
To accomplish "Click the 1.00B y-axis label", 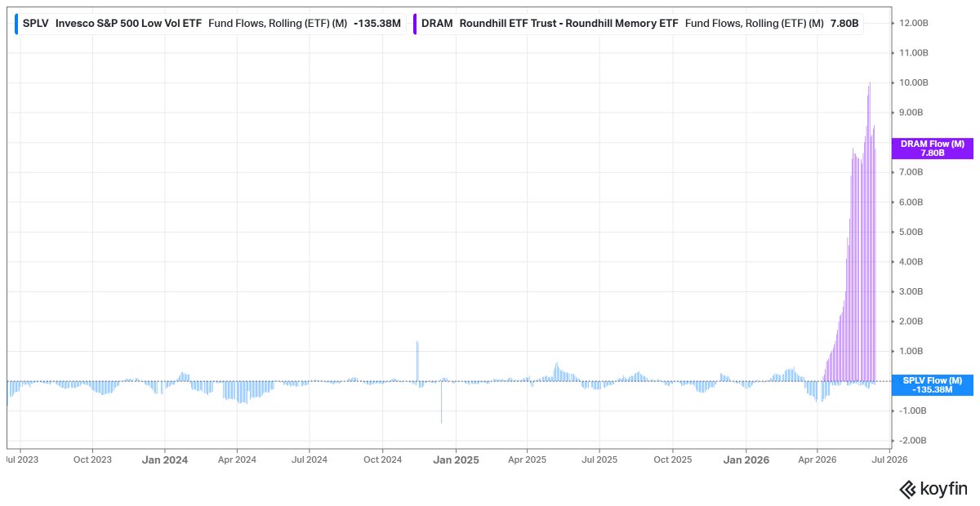I will point(910,351).
